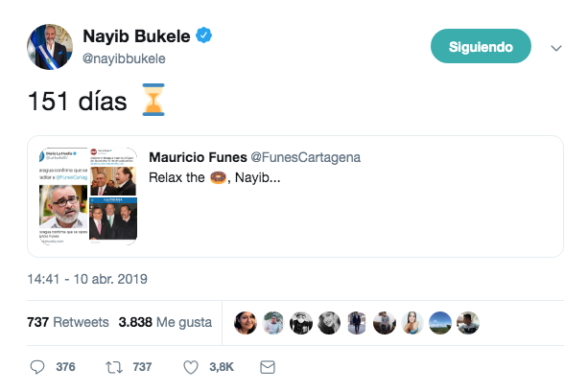588x392 pixels.
Task: Open the 3.838 Me gusta list
Action: click(165, 322)
